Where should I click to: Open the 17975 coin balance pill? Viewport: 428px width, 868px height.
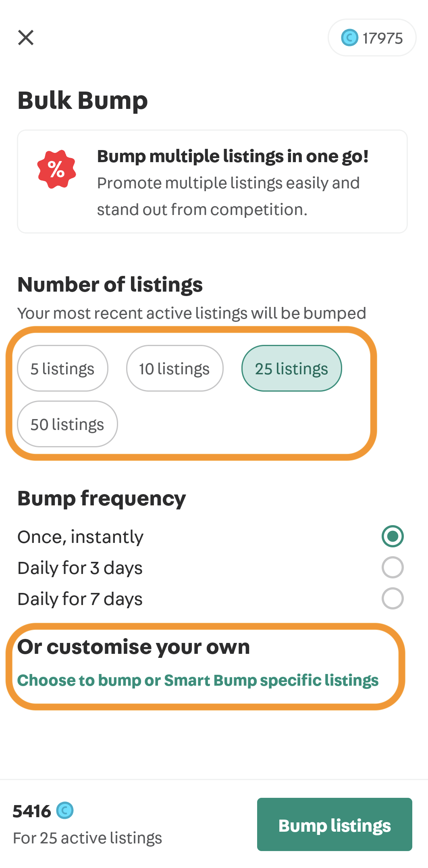372,38
